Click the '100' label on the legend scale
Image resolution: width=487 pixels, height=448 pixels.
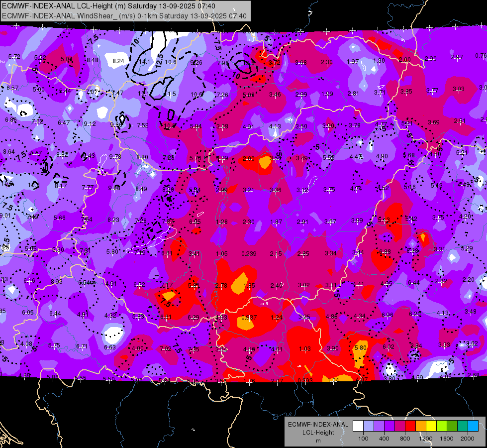pyautogui.click(x=363, y=439)
